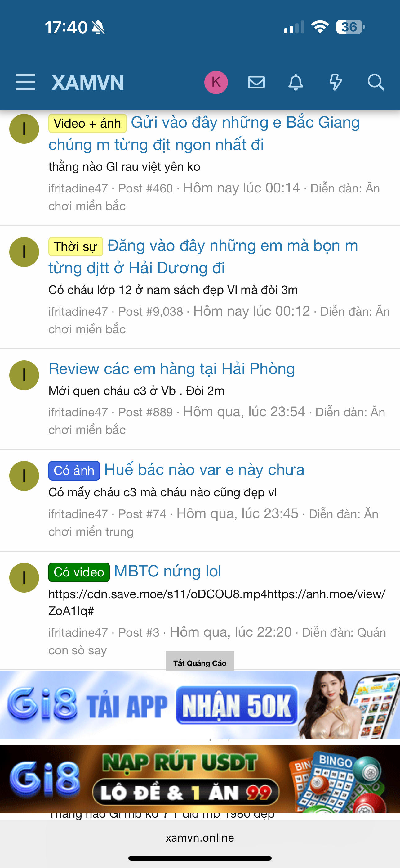The width and height of the screenshot is (400, 868).
Task: Select the Có video prefix label
Action: click(79, 572)
